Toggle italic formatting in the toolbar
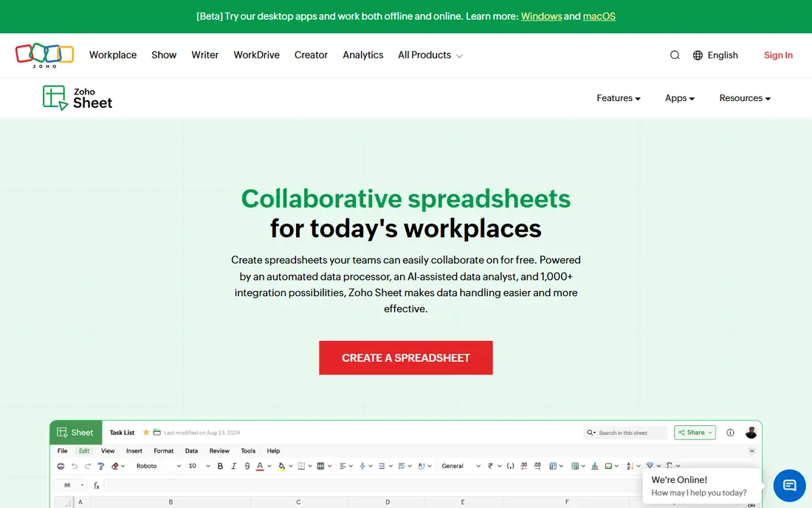 point(233,466)
